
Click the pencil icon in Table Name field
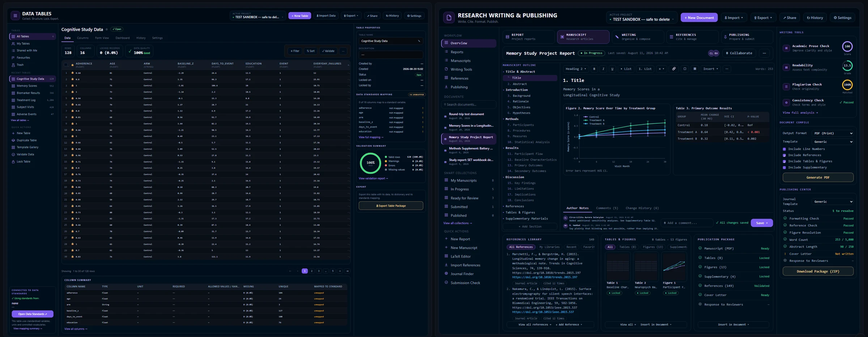(x=419, y=41)
